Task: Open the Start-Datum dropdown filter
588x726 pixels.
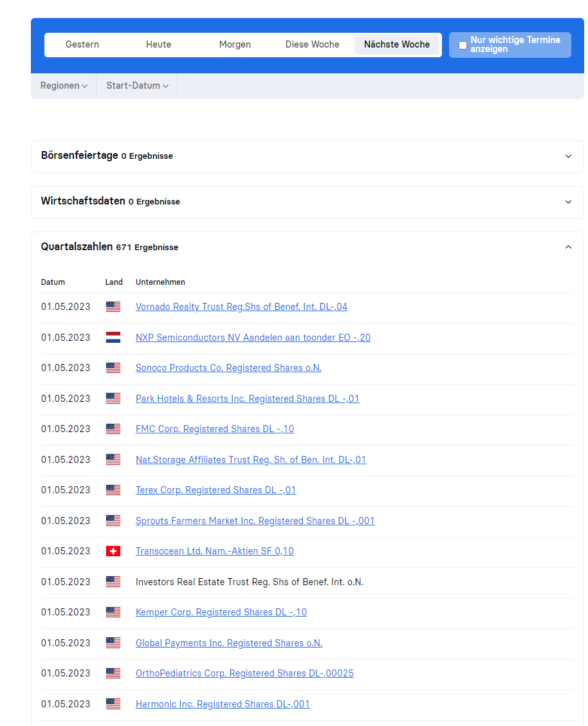Action: [137, 86]
